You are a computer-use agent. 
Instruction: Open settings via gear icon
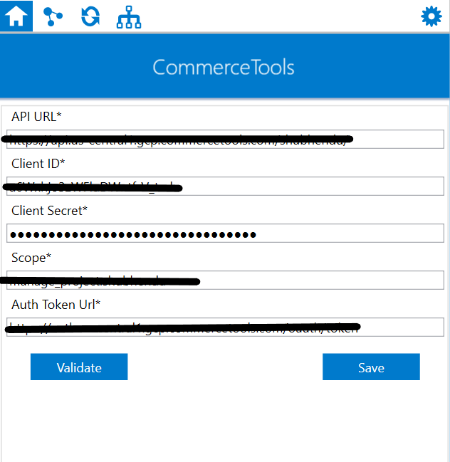tap(431, 16)
